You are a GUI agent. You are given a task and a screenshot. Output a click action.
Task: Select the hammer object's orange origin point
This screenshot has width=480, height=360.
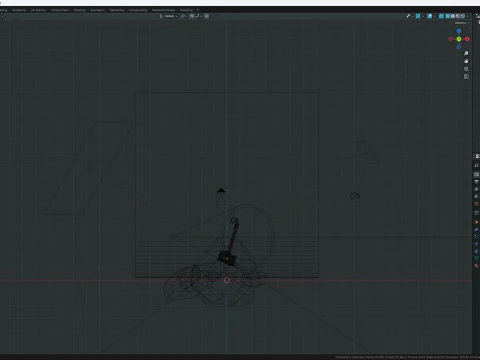pos(227,258)
